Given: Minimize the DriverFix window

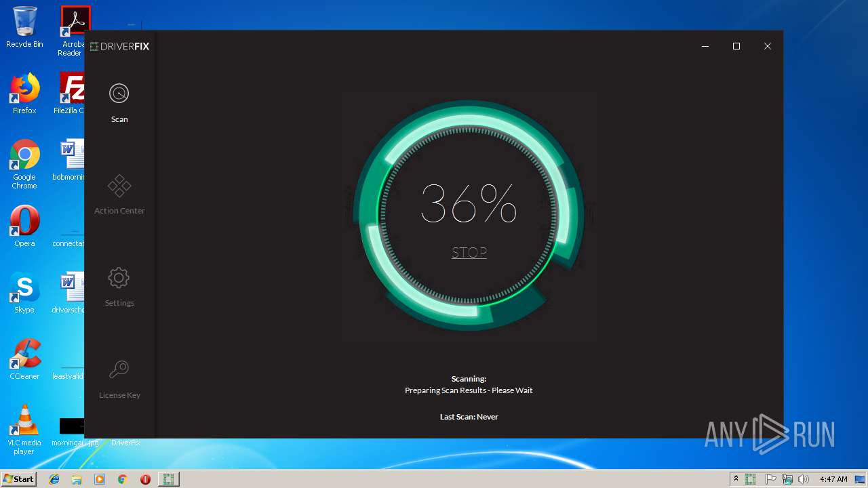Looking at the screenshot, I should pyautogui.click(x=705, y=46).
